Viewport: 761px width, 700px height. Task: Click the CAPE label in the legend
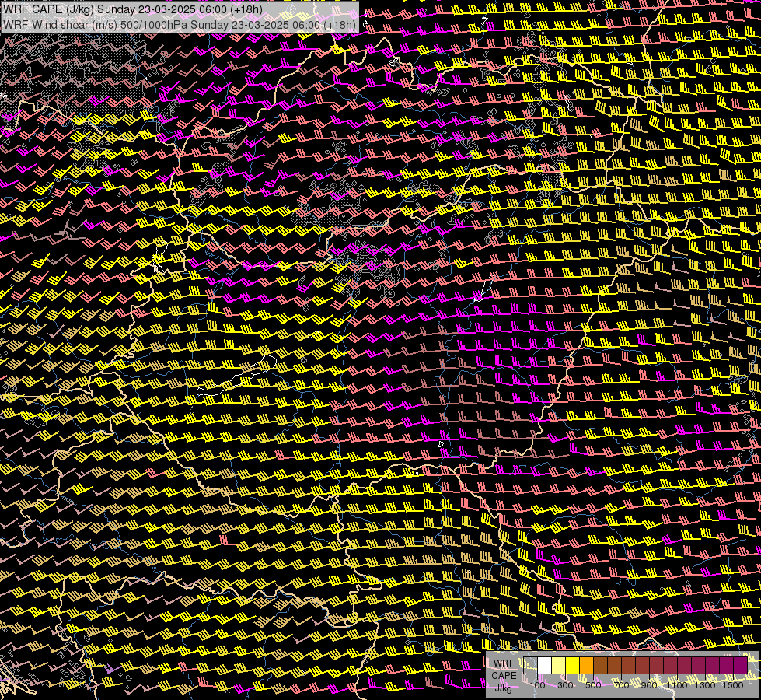[504, 676]
